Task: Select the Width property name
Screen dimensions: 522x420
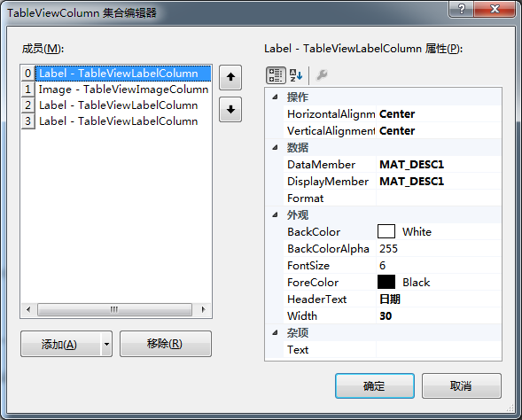Action: click(302, 315)
